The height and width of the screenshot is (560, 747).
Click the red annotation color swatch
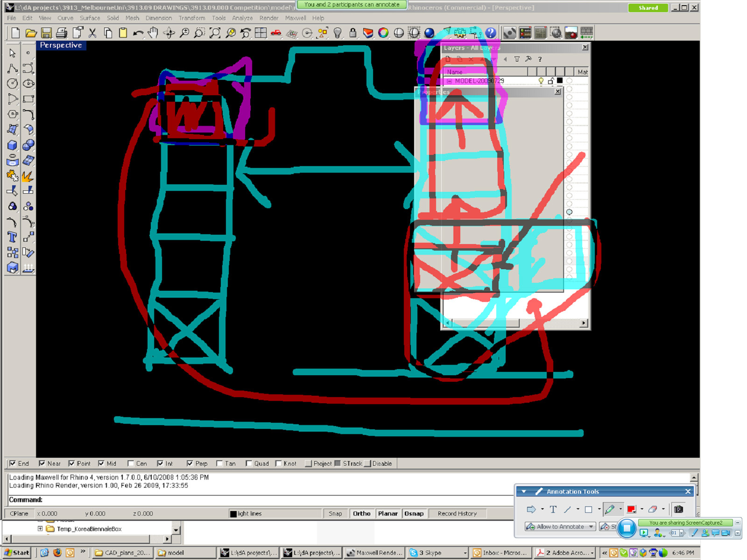pyautogui.click(x=631, y=509)
